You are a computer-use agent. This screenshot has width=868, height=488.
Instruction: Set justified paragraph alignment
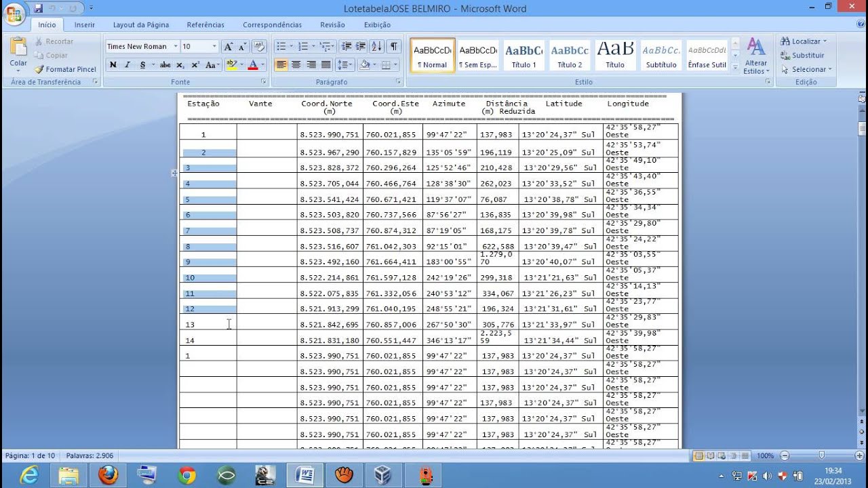pos(326,65)
